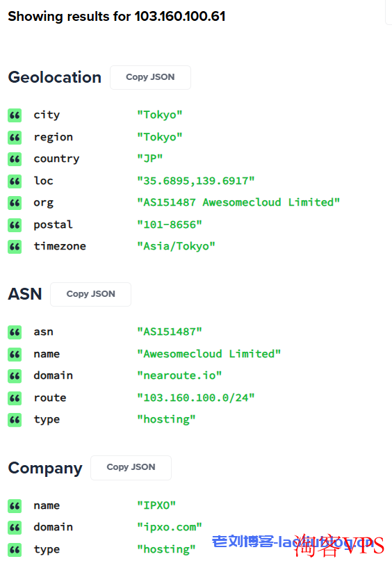This screenshot has width=392, height=568.
Task: Click the quote icon next to timezone
Action: point(15,247)
